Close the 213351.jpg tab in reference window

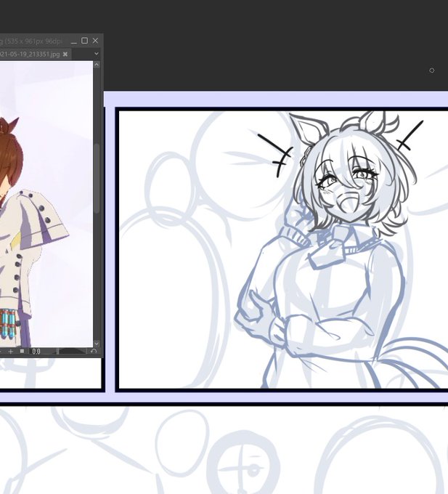tap(65, 54)
